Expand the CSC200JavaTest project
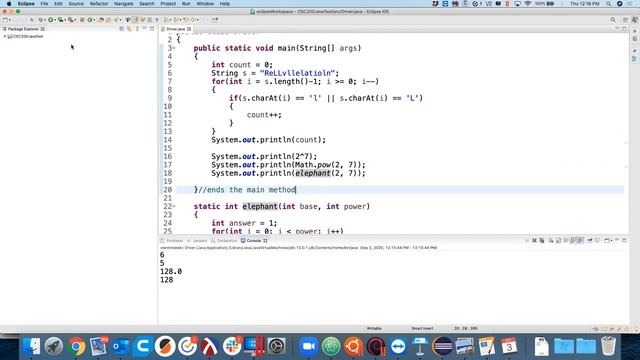This screenshot has width=640, height=360. (4, 36)
